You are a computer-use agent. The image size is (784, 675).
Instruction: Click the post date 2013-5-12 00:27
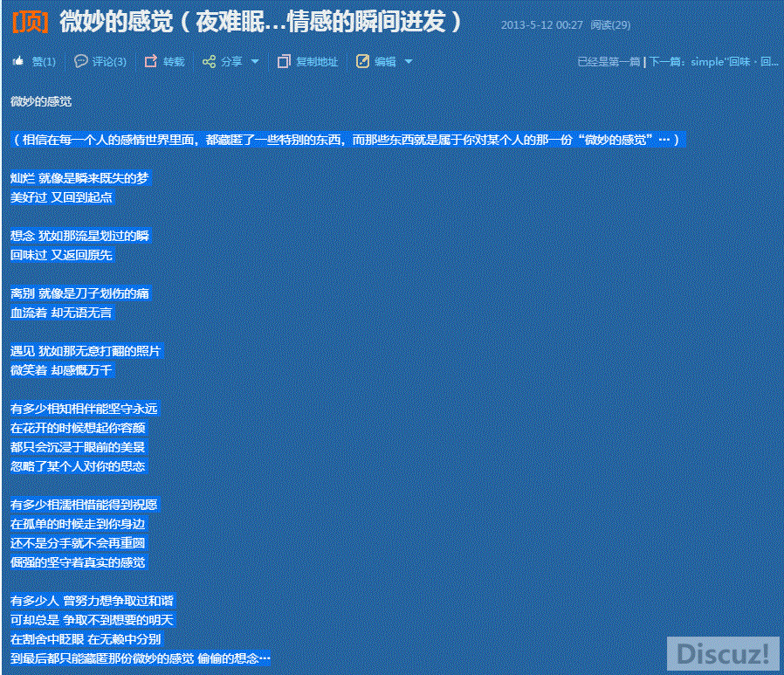point(541,25)
